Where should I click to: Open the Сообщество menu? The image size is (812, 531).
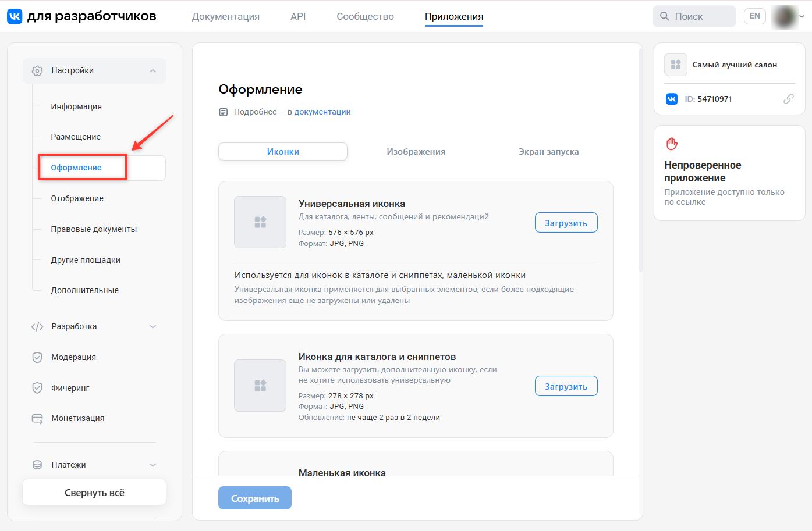[366, 16]
